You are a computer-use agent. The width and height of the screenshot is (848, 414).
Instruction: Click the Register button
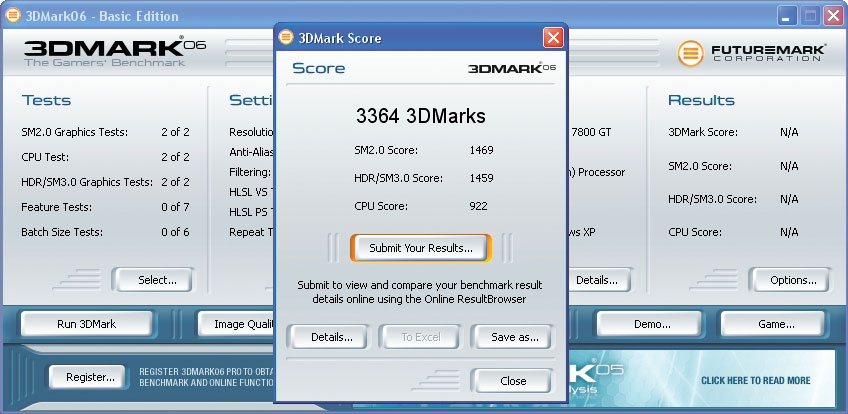pyautogui.click(x=90, y=377)
